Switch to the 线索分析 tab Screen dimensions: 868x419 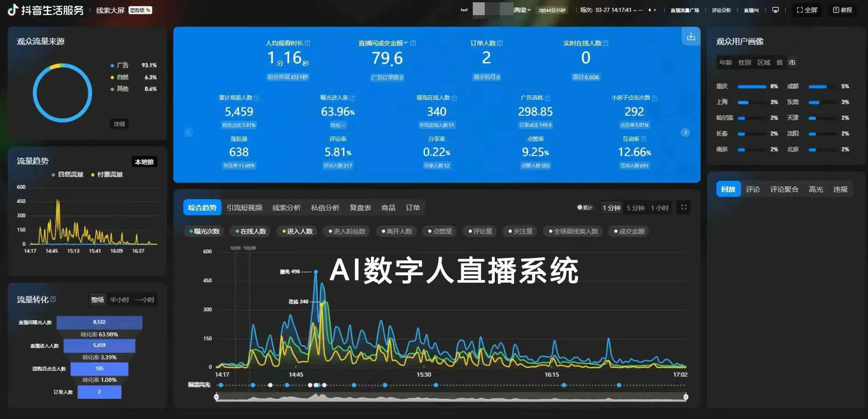pyautogui.click(x=286, y=208)
